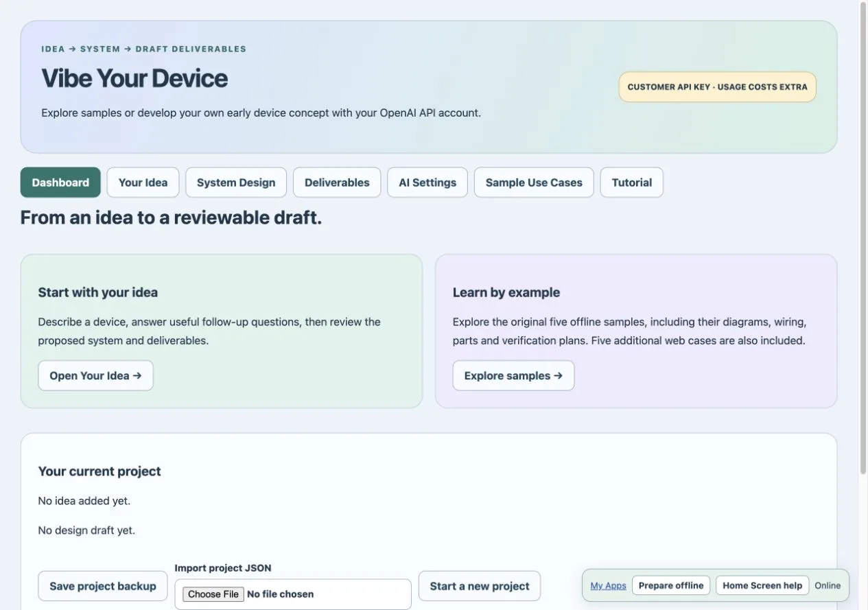The width and height of the screenshot is (868, 610).
Task: View the Sample Use Cases tab
Action: coord(534,183)
